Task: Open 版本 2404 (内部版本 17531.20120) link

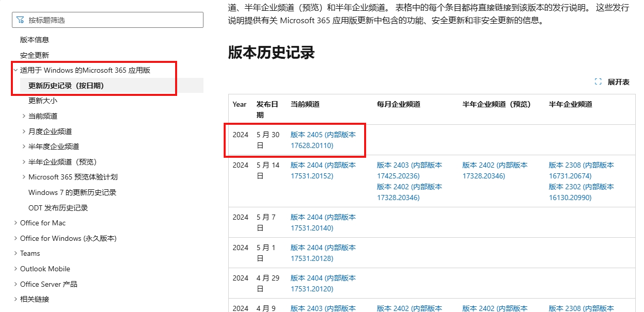Action: (323, 284)
